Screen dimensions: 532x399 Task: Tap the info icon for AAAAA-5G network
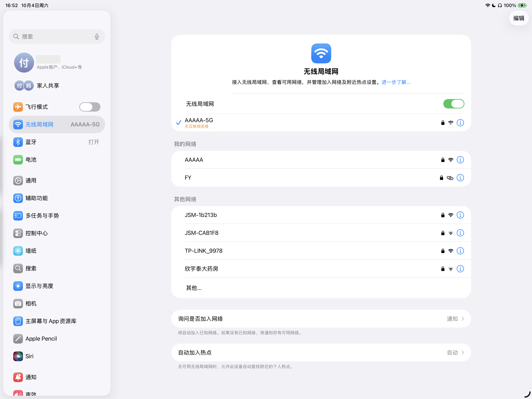pos(460,123)
